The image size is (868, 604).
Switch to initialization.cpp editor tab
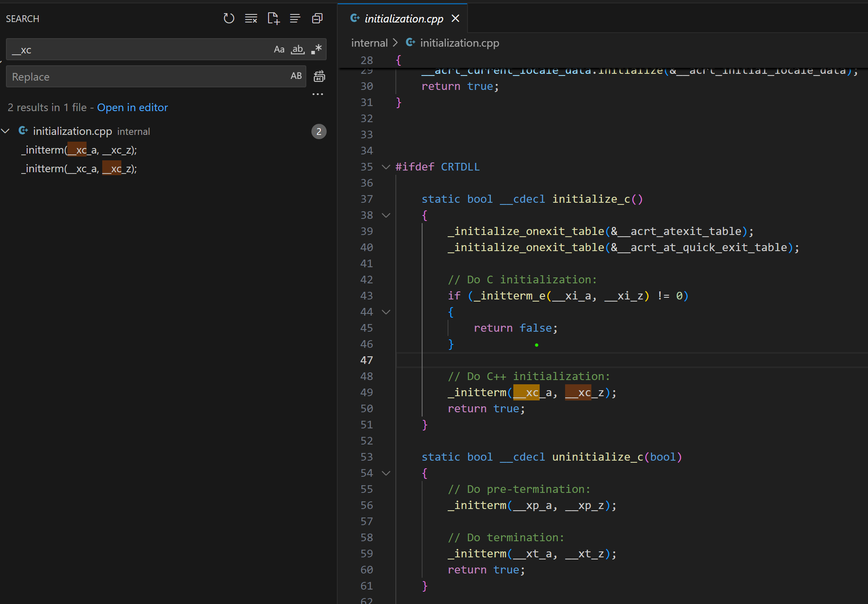[404, 18]
